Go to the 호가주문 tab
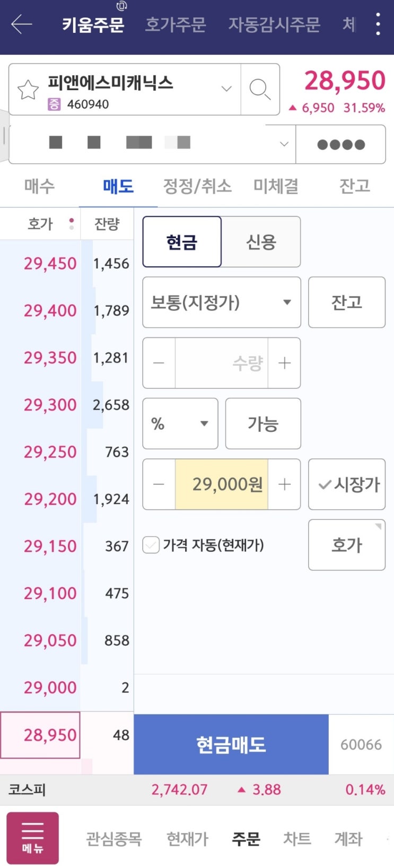This screenshot has height=868, width=394. pyautogui.click(x=176, y=24)
